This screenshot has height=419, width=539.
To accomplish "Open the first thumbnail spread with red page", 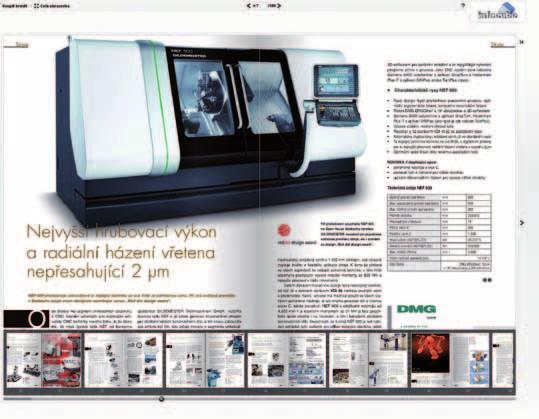I will (x=44, y=361).
